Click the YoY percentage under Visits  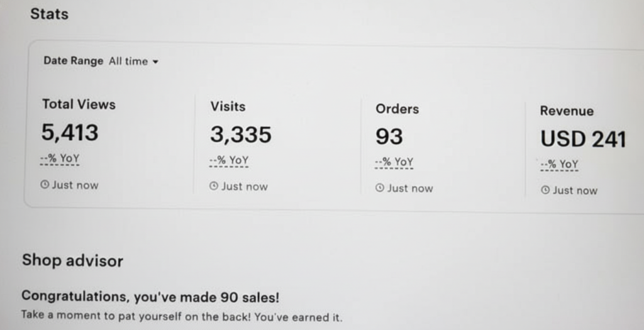click(x=229, y=160)
